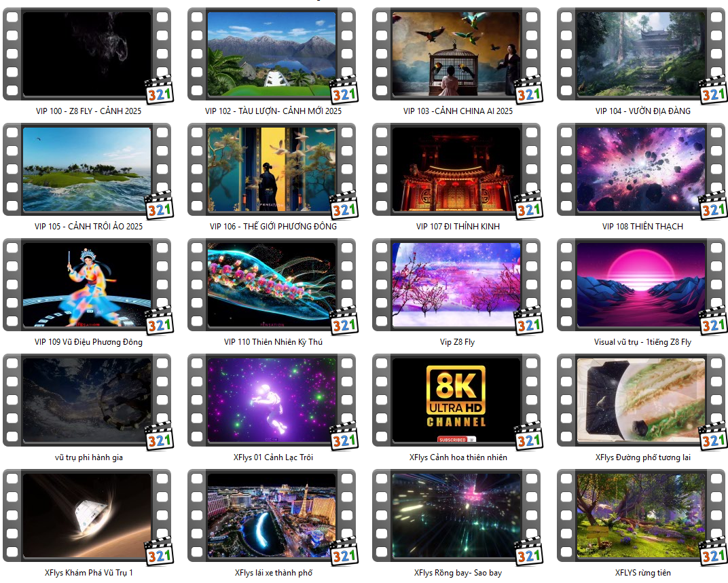Click the Visual vũ trụ 1tiếng video icon
728x583 pixels.
641,286
